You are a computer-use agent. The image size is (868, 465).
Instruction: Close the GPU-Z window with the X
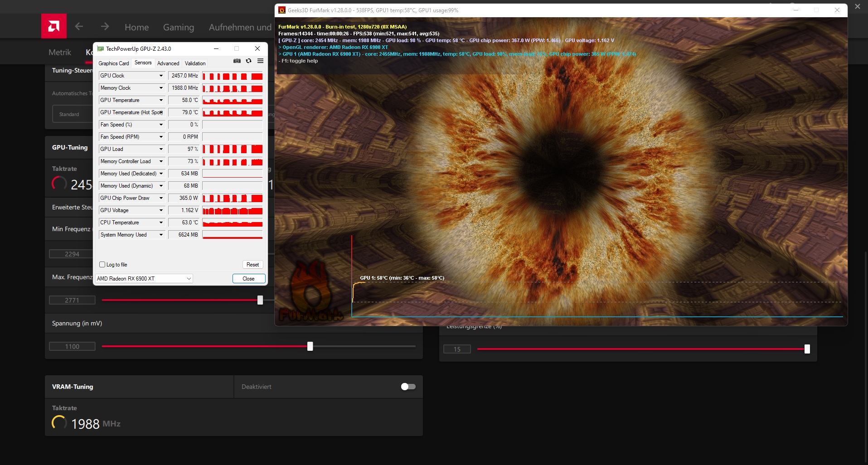[257, 48]
